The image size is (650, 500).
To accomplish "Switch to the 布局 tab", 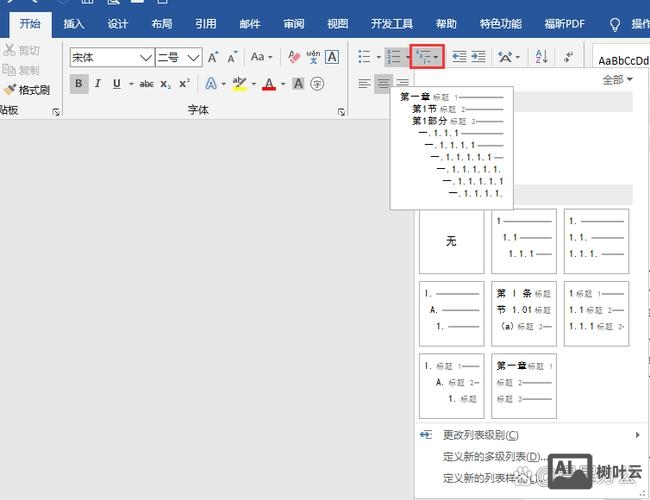I will (x=162, y=24).
